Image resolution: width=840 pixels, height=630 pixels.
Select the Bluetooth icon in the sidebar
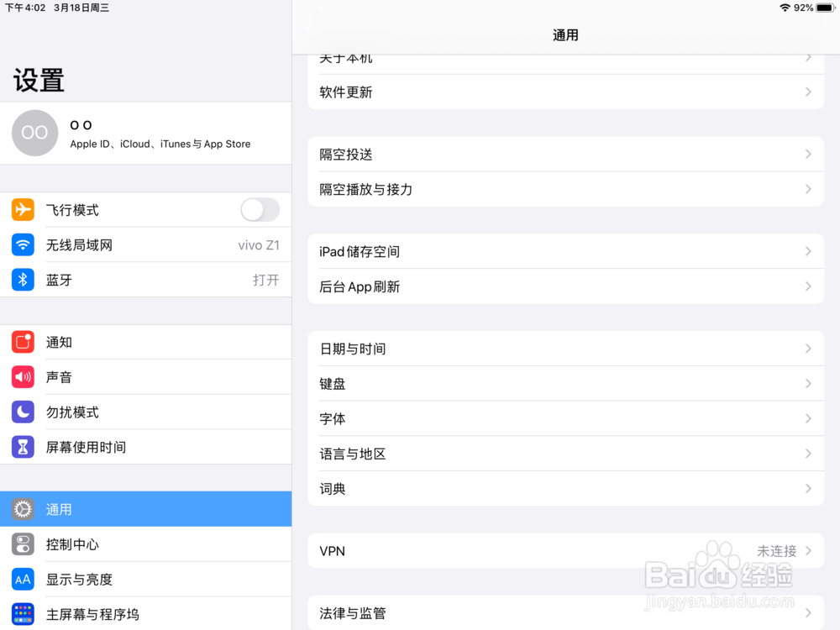[22, 280]
